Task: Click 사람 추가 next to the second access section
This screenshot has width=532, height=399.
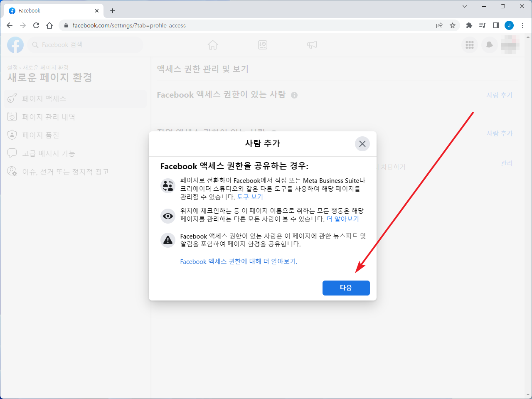Action: click(x=500, y=133)
